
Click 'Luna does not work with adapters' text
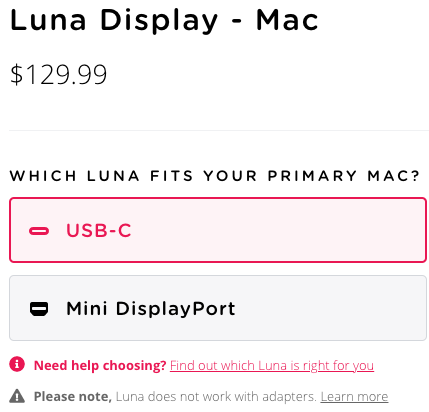pyautogui.click(x=216, y=397)
